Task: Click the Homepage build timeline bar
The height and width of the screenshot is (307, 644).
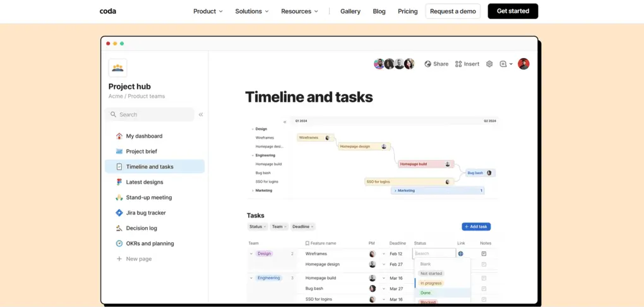Action: point(426,165)
